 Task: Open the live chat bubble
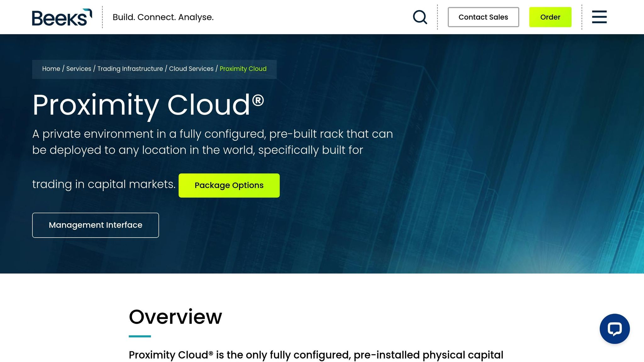click(614, 329)
